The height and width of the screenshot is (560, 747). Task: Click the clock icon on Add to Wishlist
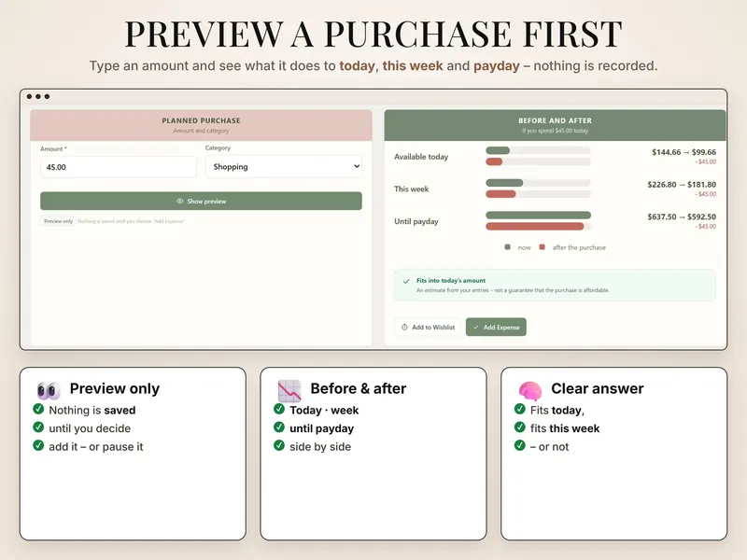(404, 328)
